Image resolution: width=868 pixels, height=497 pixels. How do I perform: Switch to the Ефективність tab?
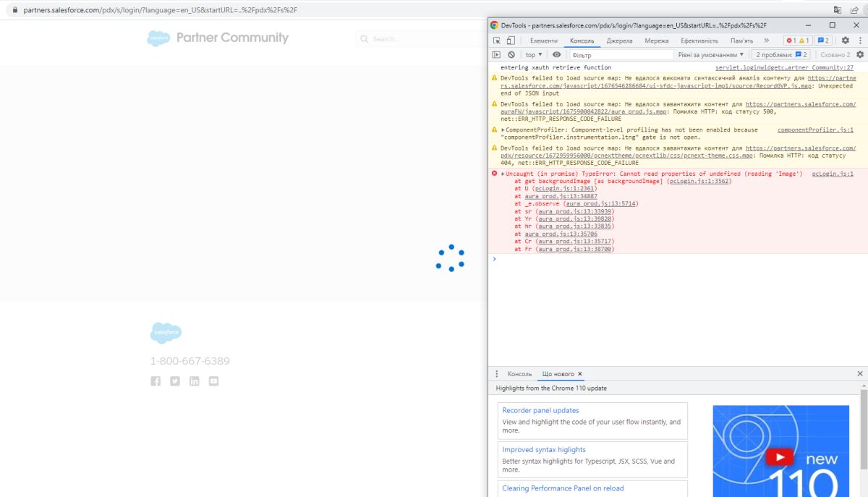tap(699, 41)
